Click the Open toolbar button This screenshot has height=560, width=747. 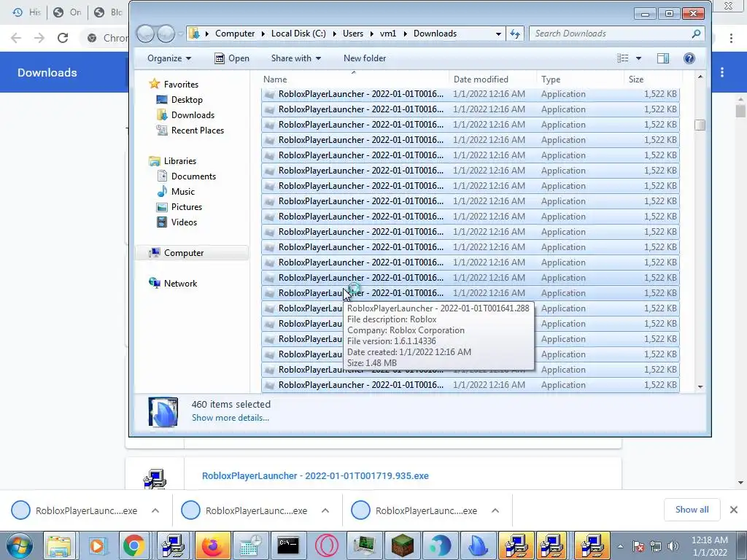(232, 58)
